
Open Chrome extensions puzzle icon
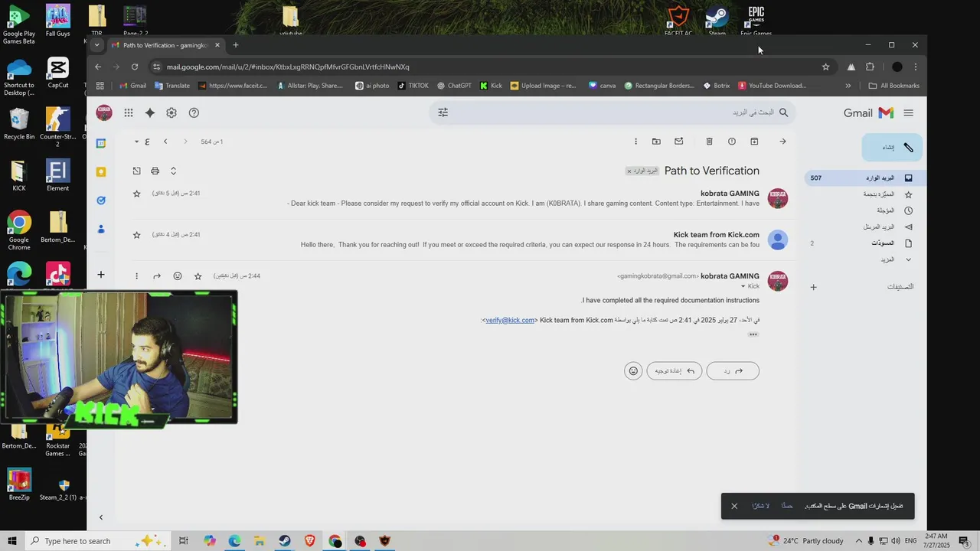[870, 67]
